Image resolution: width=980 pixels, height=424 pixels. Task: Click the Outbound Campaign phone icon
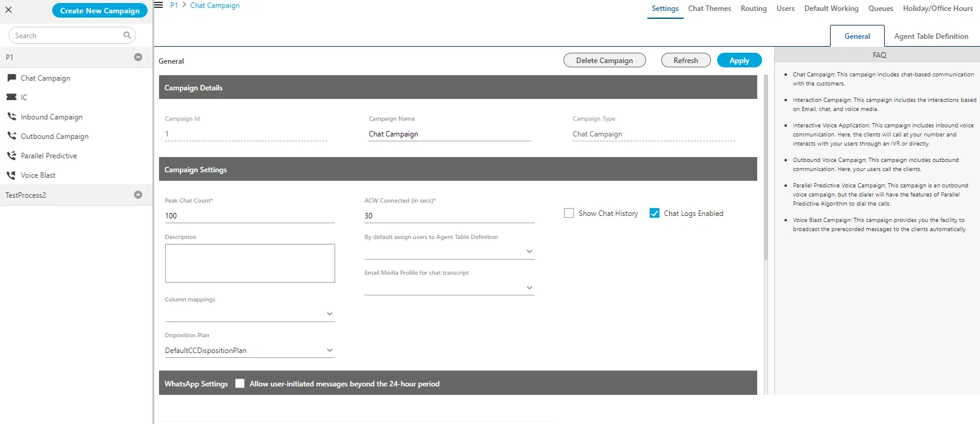[x=12, y=136]
